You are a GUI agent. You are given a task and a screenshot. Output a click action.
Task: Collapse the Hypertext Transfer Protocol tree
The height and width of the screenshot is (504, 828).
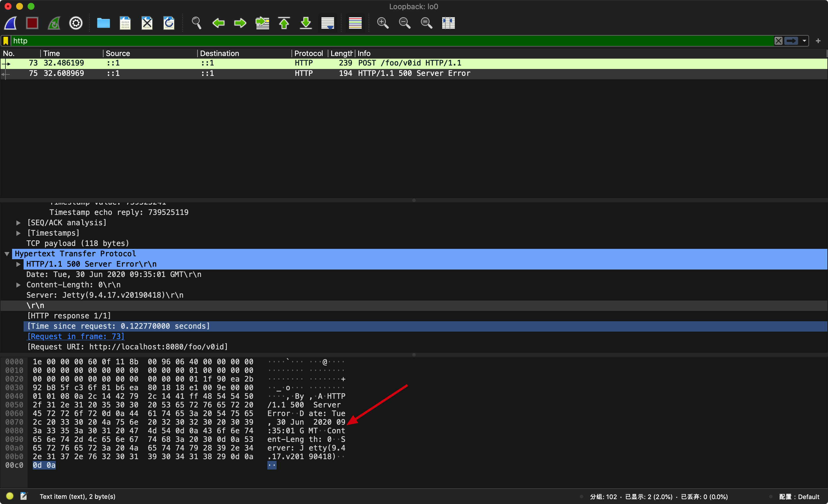[7, 254]
